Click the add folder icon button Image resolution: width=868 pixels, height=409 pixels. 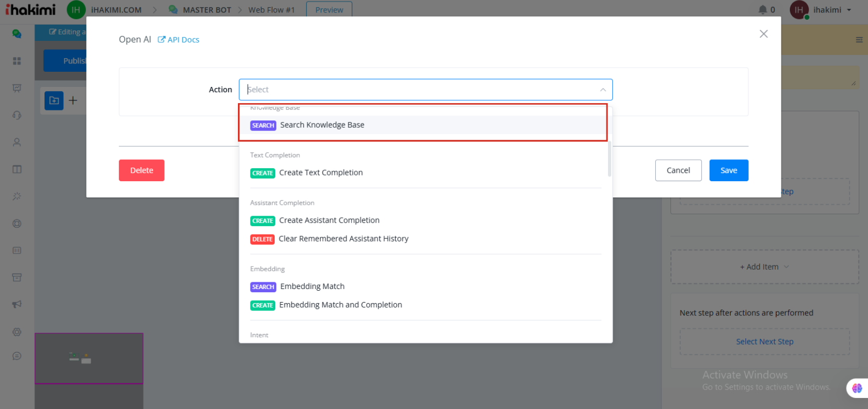point(54,101)
